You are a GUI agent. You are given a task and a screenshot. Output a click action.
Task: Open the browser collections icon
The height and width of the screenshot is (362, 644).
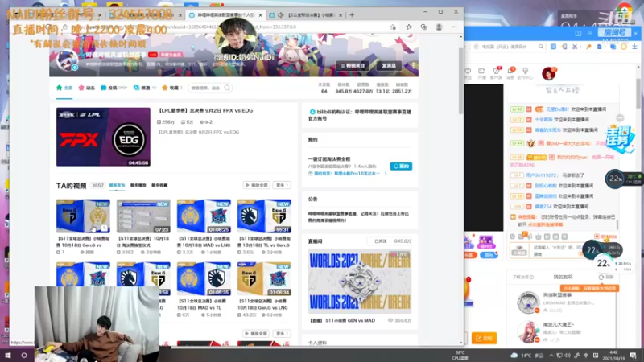(423, 27)
